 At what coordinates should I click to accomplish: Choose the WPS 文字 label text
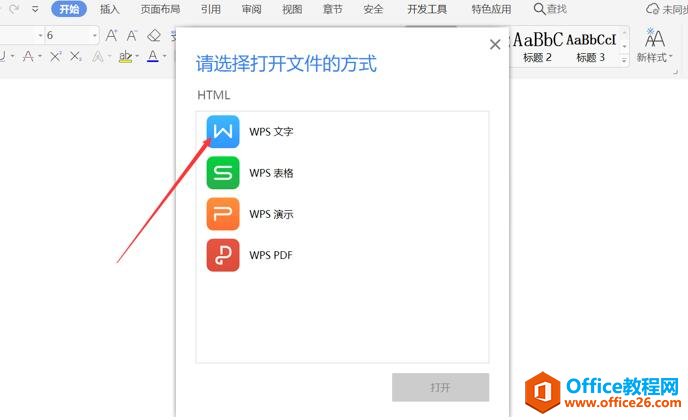(271, 132)
